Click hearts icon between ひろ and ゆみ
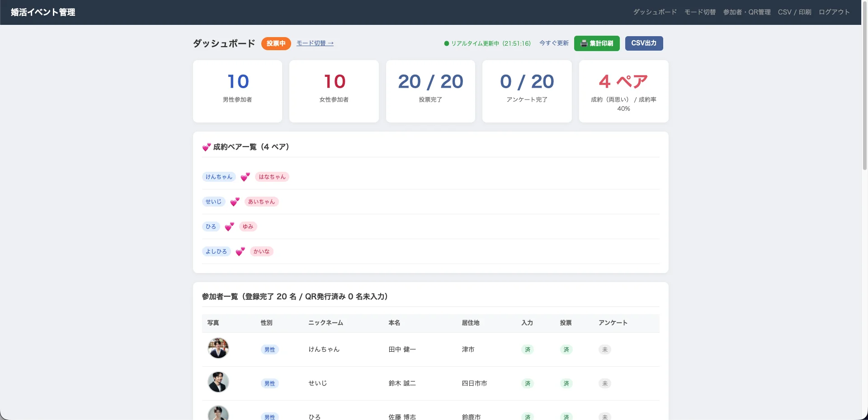This screenshot has width=868, height=420. pos(229,227)
